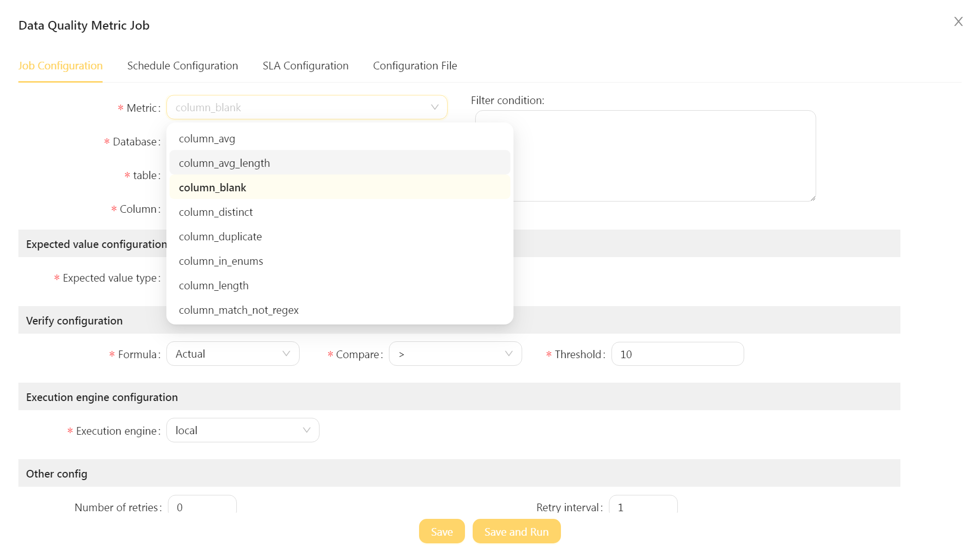Open the Execution engine dropdown
This screenshot has width=980, height=551.
242,431
